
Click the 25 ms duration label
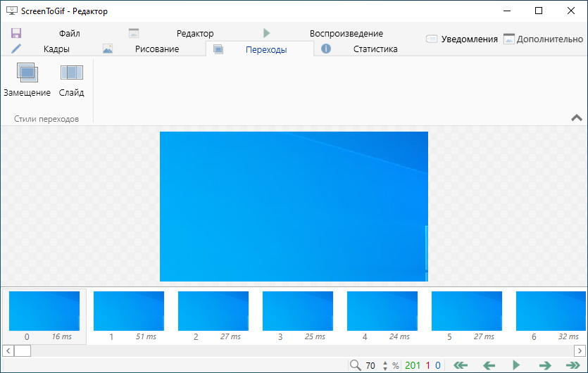pyautogui.click(x=315, y=336)
